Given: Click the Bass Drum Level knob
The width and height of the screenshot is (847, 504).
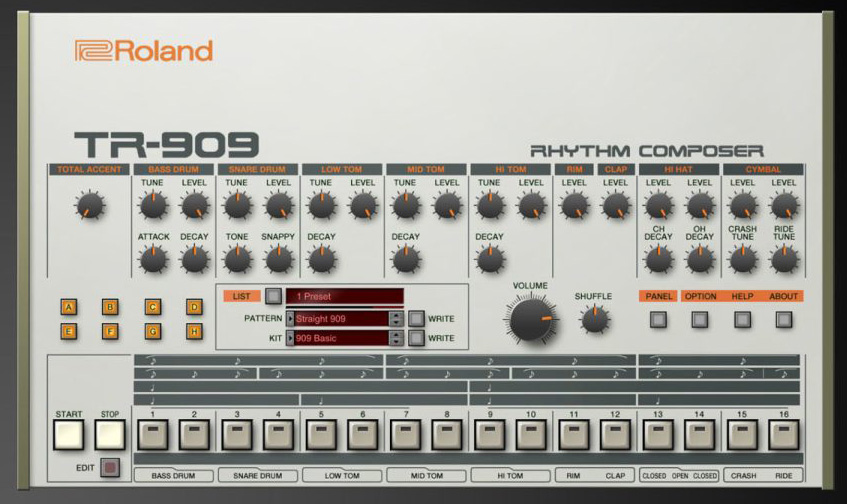Looking at the screenshot, I should pos(194,206).
